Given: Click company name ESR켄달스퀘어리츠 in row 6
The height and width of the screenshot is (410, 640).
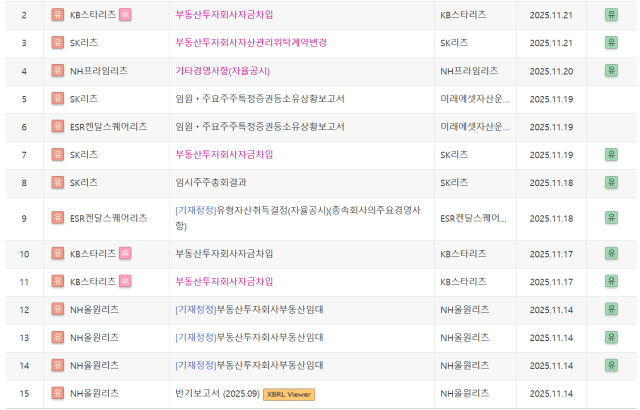Looking at the screenshot, I should pyautogui.click(x=109, y=126).
